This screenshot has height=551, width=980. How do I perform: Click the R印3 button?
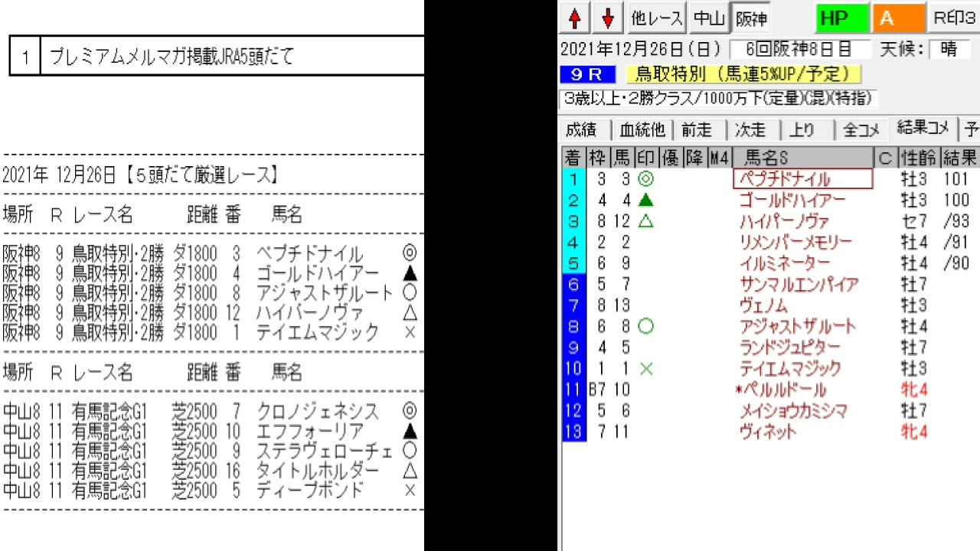(954, 18)
